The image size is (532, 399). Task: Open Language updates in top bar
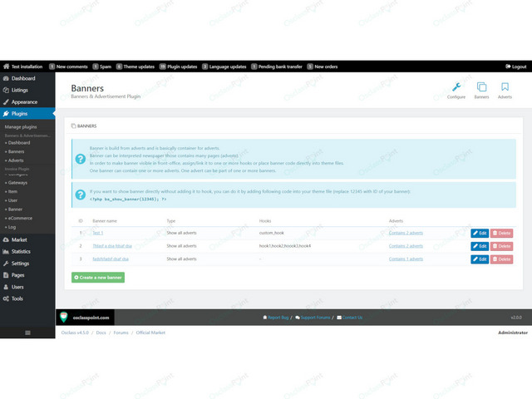point(224,66)
